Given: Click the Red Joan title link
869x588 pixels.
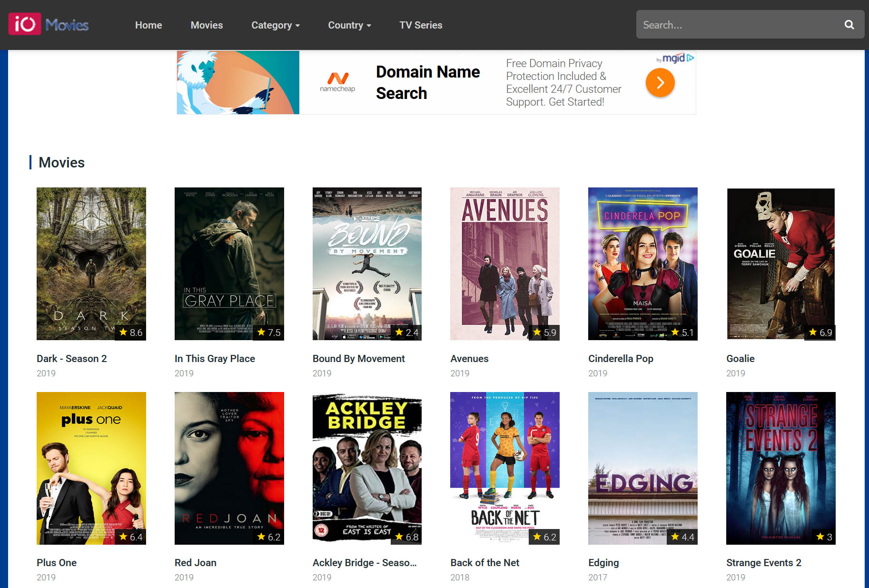Looking at the screenshot, I should pyautogui.click(x=196, y=563).
